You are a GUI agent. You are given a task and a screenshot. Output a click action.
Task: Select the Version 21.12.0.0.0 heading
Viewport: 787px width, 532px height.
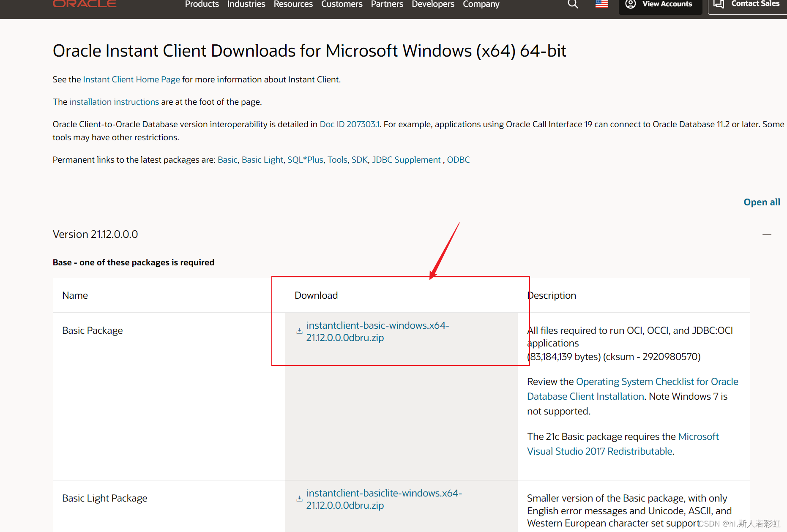click(95, 234)
